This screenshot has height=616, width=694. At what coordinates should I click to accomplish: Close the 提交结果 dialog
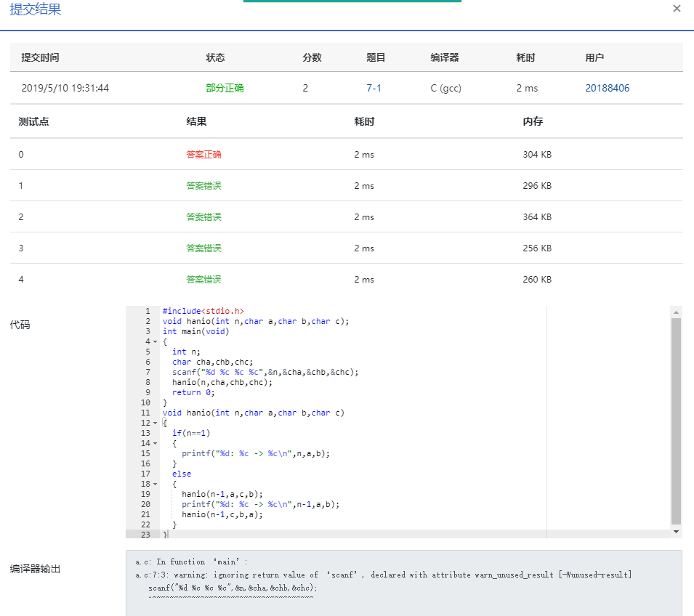(677, 9)
